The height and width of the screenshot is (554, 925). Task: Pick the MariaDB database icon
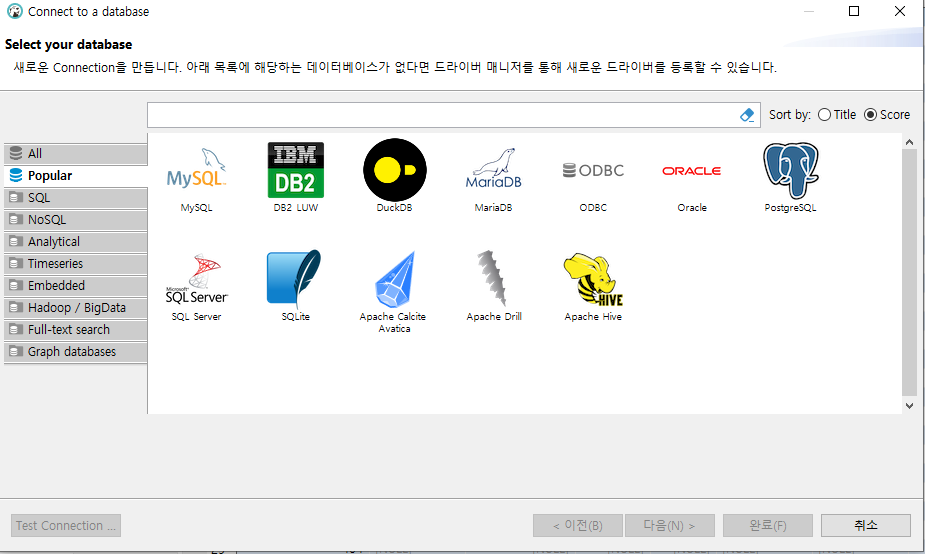tap(494, 169)
